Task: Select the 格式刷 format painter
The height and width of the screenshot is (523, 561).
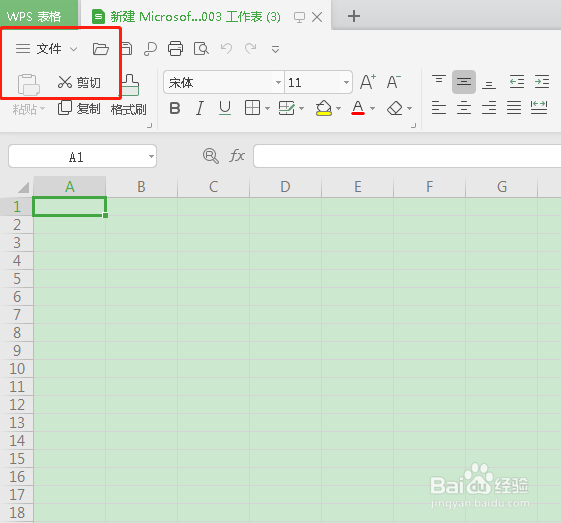Action: tap(129, 95)
